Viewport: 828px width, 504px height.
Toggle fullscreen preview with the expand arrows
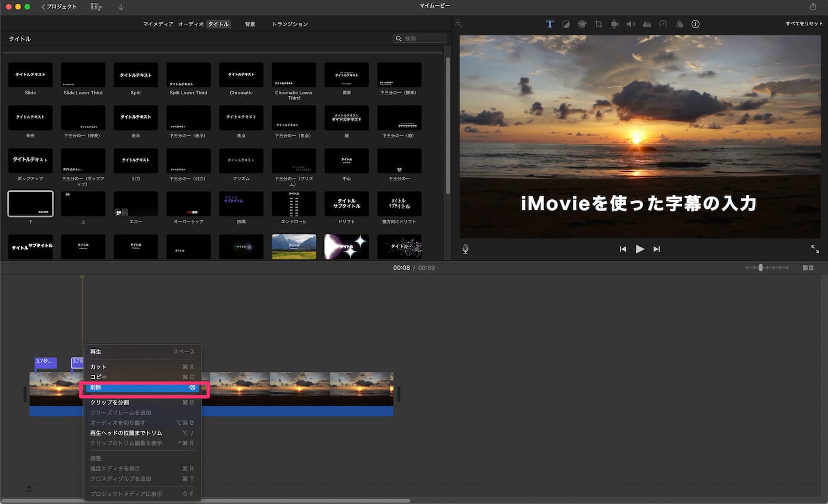815,249
